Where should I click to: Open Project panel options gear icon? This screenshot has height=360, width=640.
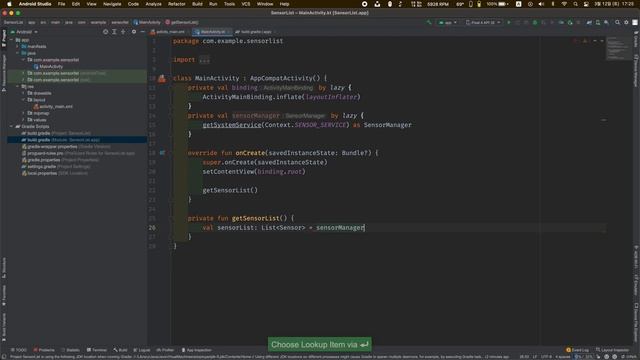pos(133,32)
